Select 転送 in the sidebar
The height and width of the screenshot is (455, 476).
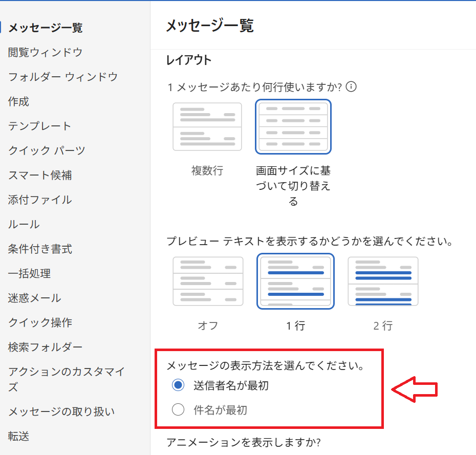click(x=18, y=436)
